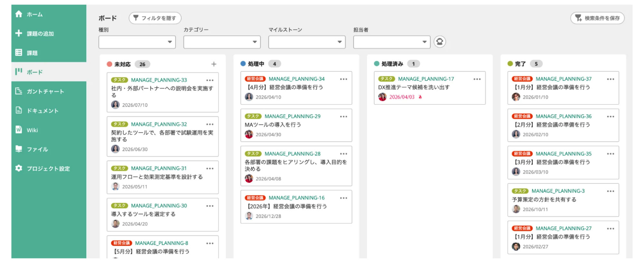This screenshot has width=644, height=263.
Task: Open more options on MANAGE_PLANNING-30 card
Action: click(x=210, y=206)
